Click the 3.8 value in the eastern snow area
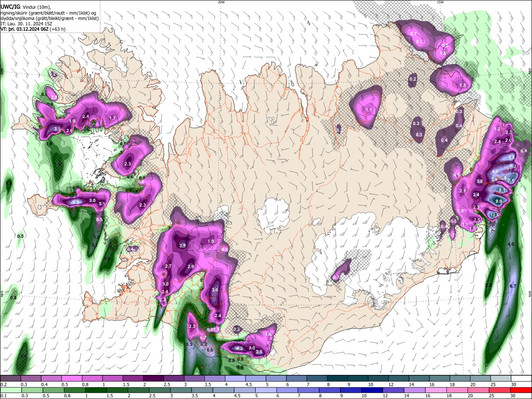The width and height of the screenshot is (532, 399). click(x=480, y=181)
